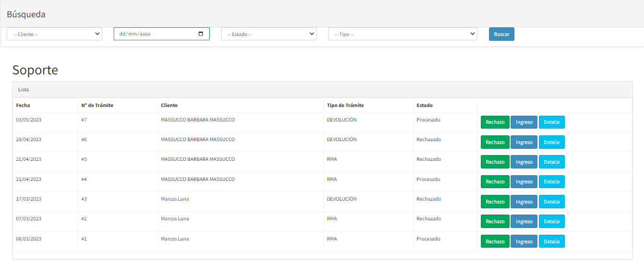Screen dimensions: 644x264
Task: Open the calendar picker icon in date field
Action: click(x=201, y=34)
